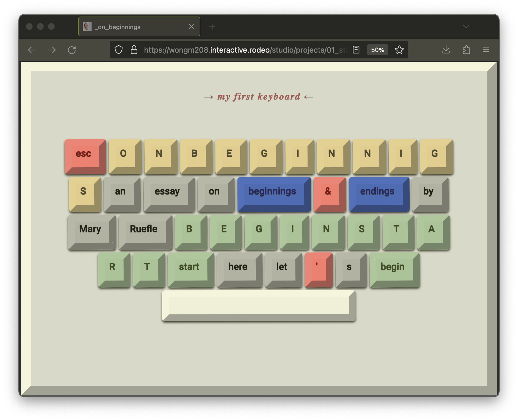Reload the page with the refresh icon
The height and width of the screenshot is (420, 518).
pos(72,50)
